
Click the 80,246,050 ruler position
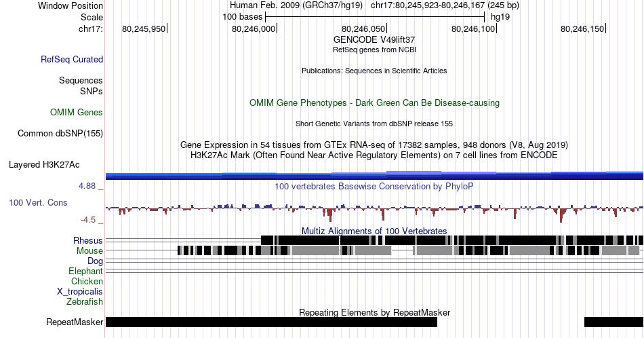pyautogui.click(x=363, y=29)
